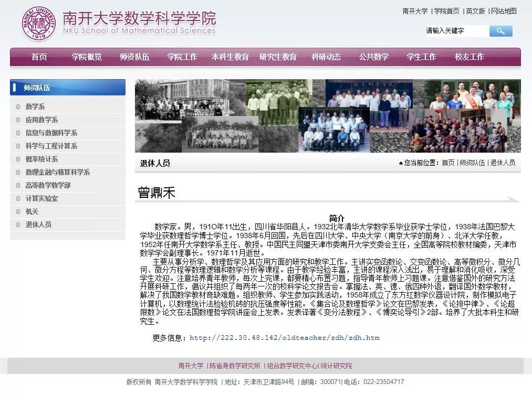Open the 网站地图 top link

pos(504,11)
